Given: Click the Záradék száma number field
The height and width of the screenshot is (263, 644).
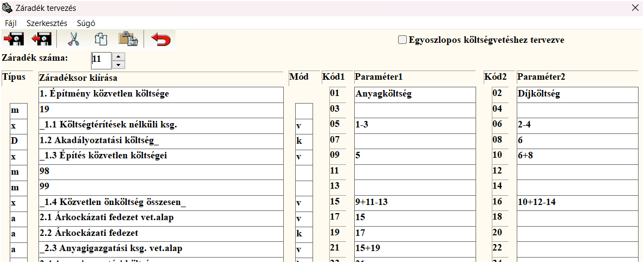Looking at the screenshot, I should [101, 60].
